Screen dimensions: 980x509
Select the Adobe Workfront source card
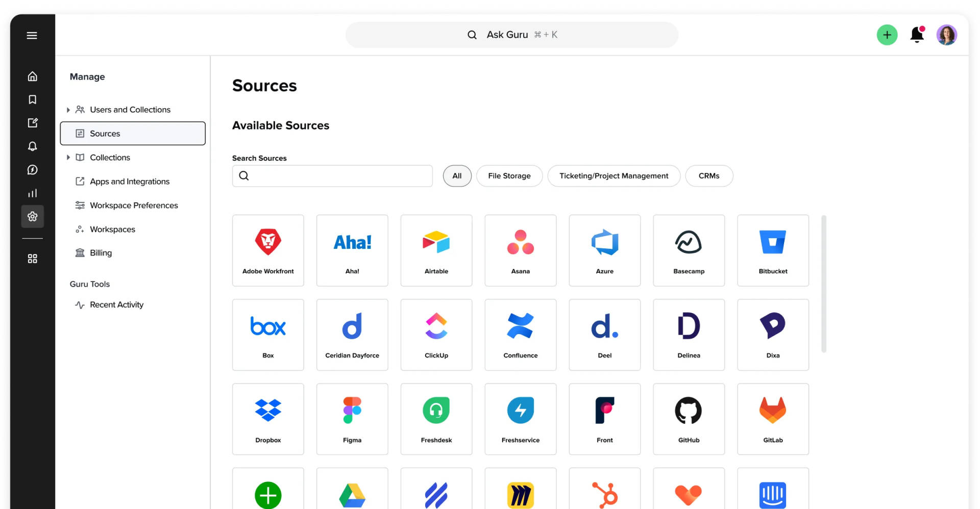pyautogui.click(x=268, y=250)
